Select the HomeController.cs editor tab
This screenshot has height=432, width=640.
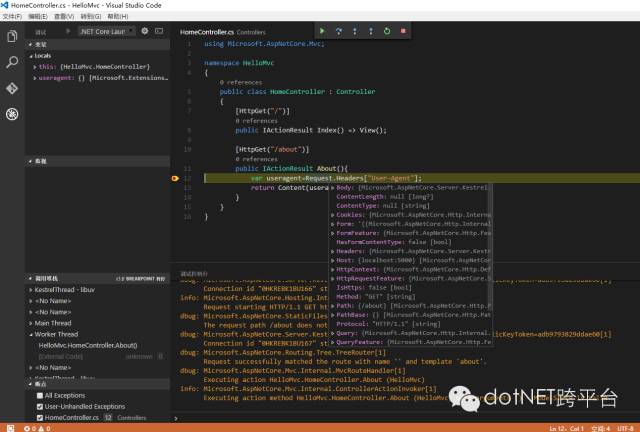222,32
